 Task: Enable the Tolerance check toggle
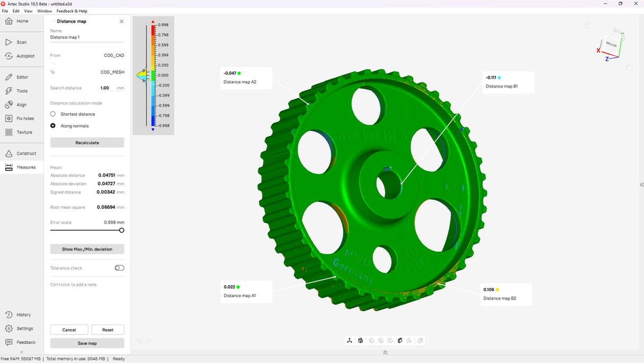(x=119, y=267)
